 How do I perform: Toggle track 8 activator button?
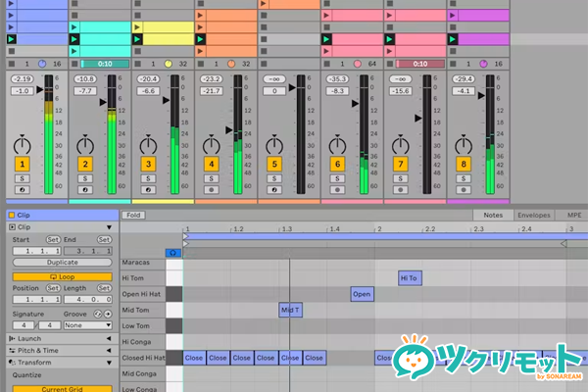tap(464, 164)
